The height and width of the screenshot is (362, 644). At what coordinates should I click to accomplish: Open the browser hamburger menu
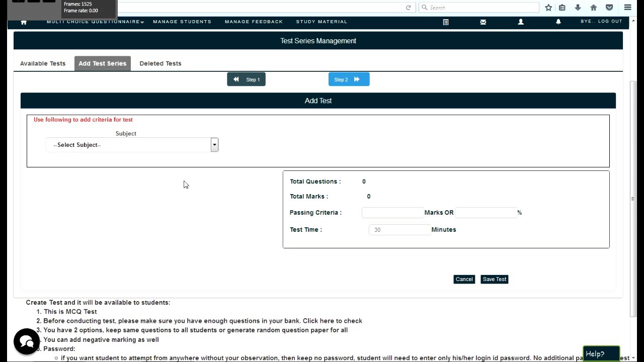pyautogui.click(x=627, y=8)
